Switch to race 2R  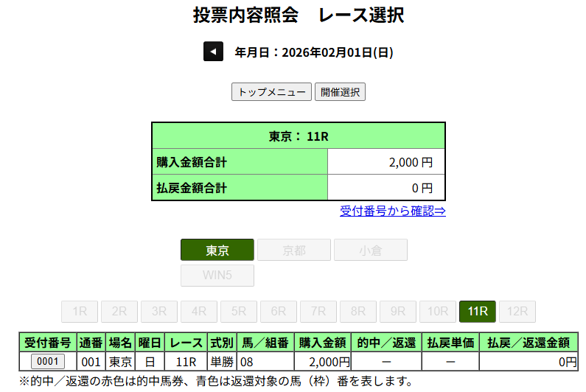[119, 312]
